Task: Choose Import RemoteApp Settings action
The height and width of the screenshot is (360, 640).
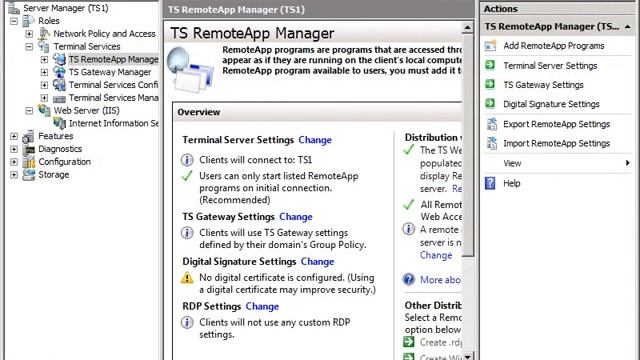Action: coord(556,143)
